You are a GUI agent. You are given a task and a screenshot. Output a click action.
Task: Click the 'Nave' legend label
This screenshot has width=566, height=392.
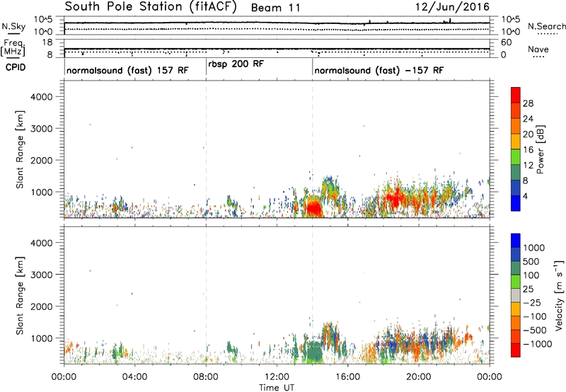click(x=538, y=49)
